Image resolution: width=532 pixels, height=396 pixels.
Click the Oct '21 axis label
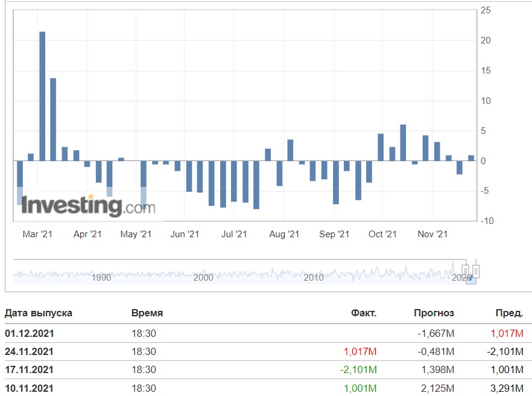382,234
